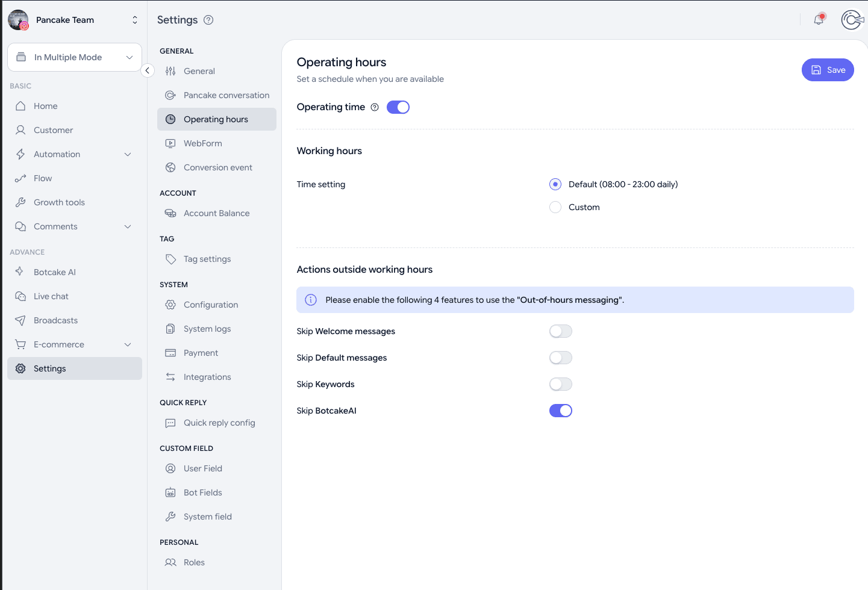This screenshot has width=868, height=590.
Task: Open Bot Fields settings
Action: click(217, 492)
